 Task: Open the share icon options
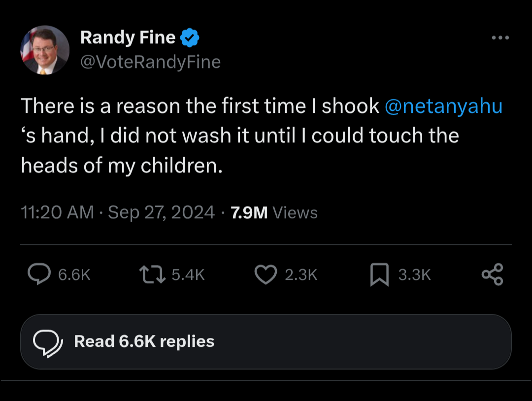(x=492, y=274)
